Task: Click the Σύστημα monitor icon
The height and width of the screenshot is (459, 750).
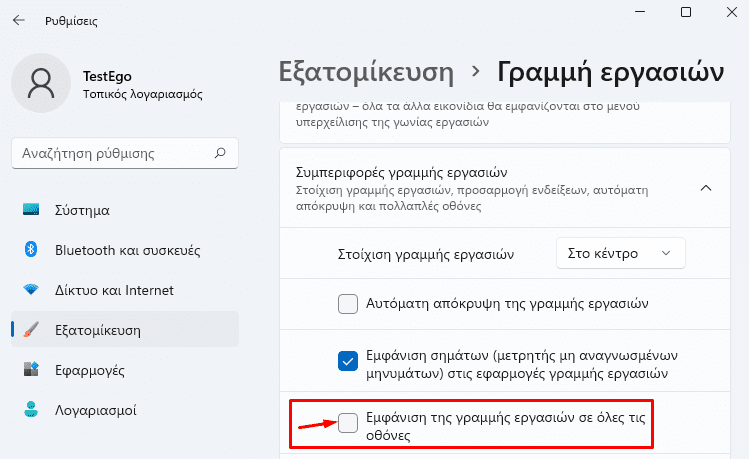Action: [31, 209]
